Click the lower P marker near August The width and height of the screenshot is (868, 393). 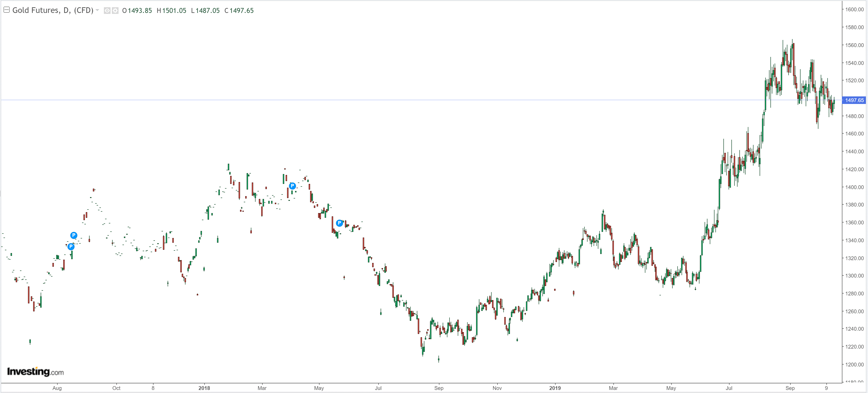tap(71, 246)
